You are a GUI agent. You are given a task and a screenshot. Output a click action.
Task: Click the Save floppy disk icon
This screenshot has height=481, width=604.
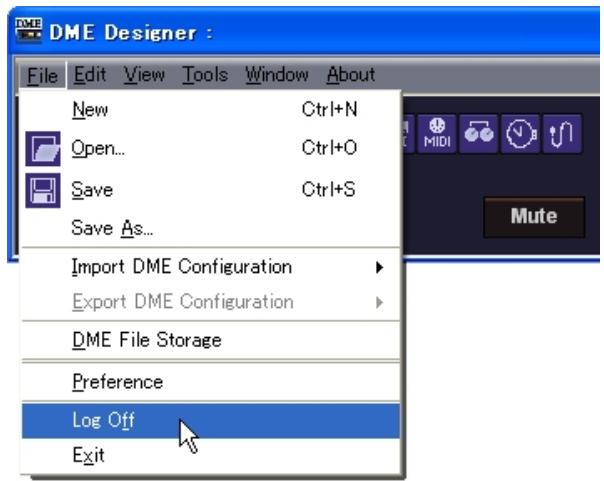pyautogui.click(x=43, y=190)
